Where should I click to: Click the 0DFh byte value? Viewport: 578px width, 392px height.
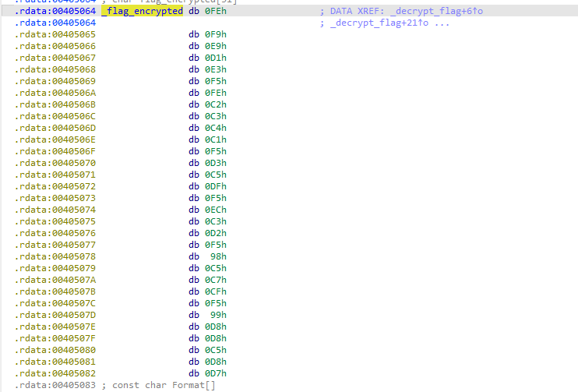point(216,186)
